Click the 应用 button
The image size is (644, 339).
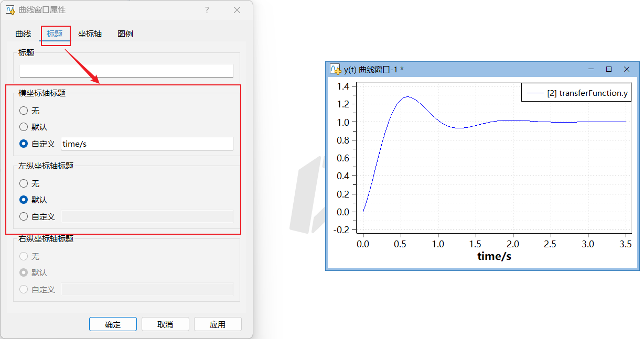click(x=218, y=324)
